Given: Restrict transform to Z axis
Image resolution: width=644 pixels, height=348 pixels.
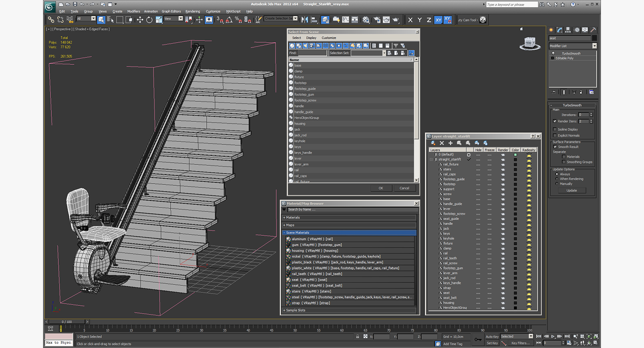Looking at the screenshot, I should (x=429, y=20).
